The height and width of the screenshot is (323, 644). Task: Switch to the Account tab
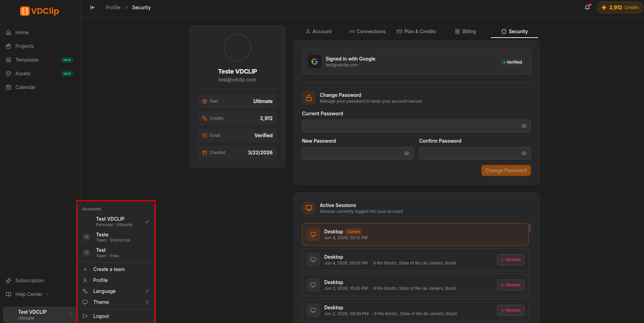point(318,31)
